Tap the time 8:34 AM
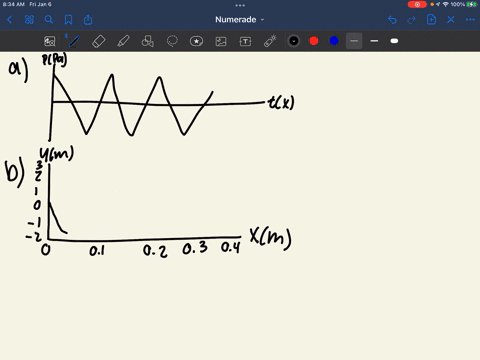This screenshot has width=480, height=360. coord(13,4)
